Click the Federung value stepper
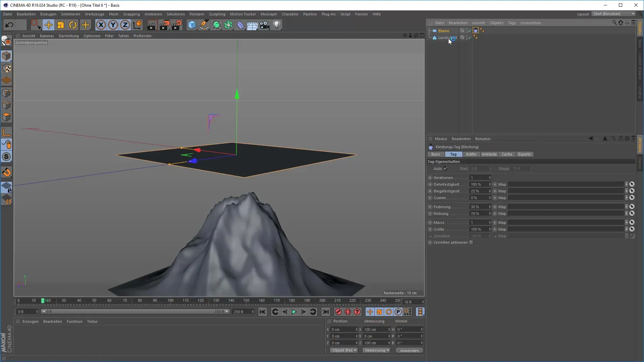644x362 pixels. coord(490,207)
